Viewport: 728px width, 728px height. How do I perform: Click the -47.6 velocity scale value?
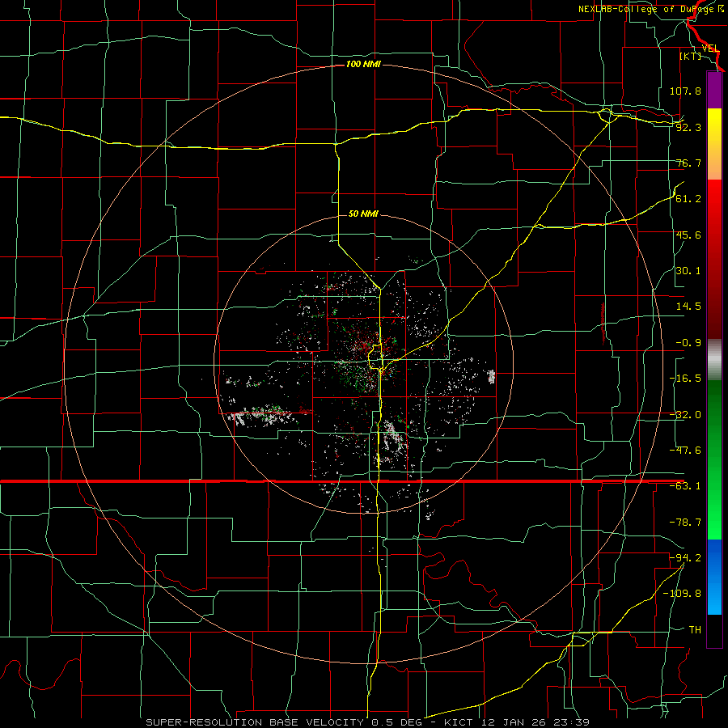pos(685,451)
